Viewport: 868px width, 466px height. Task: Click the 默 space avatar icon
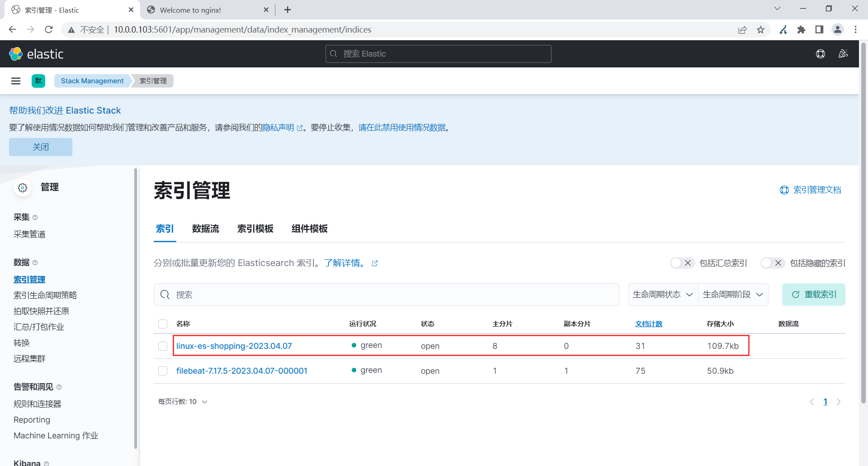click(x=38, y=81)
